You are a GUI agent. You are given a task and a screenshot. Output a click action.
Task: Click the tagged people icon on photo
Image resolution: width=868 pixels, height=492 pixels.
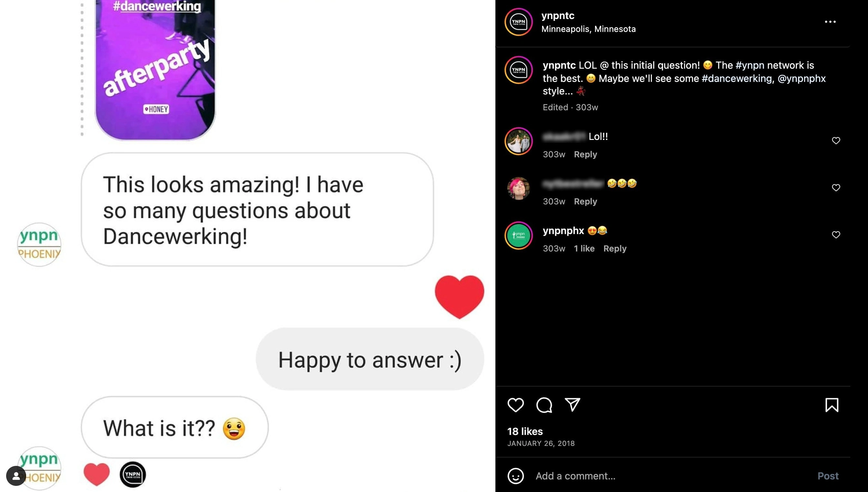click(x=16, y=476)
